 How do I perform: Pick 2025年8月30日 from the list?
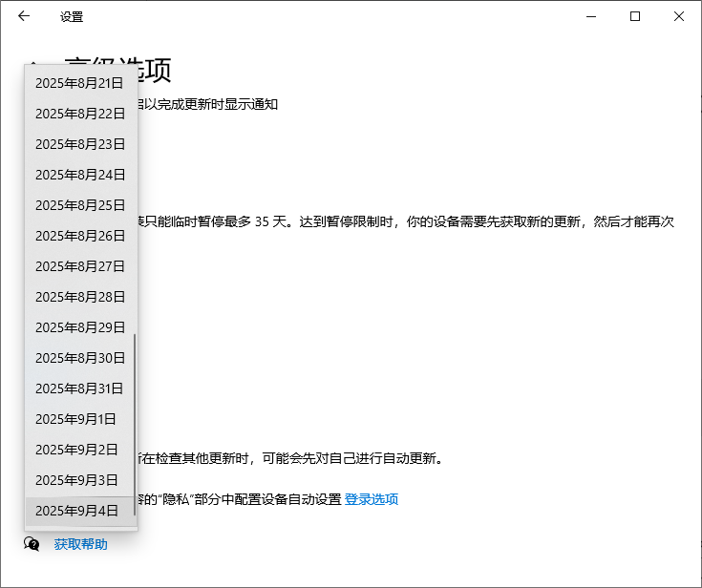click(x=80, y=358)
